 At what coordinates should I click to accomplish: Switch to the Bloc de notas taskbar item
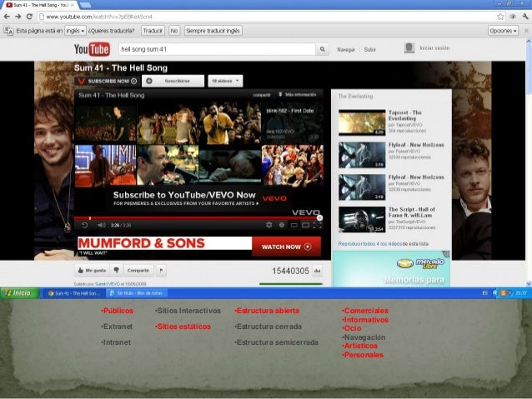[137, 293]
